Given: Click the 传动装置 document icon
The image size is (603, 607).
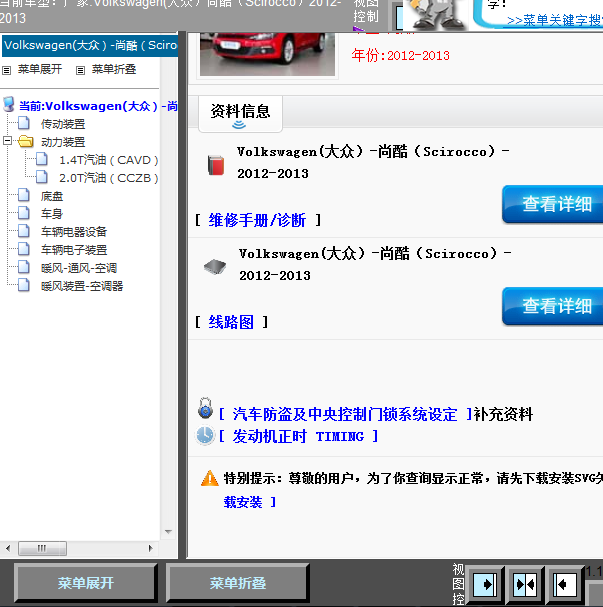Looking at the screenshot, I should 24,123.
